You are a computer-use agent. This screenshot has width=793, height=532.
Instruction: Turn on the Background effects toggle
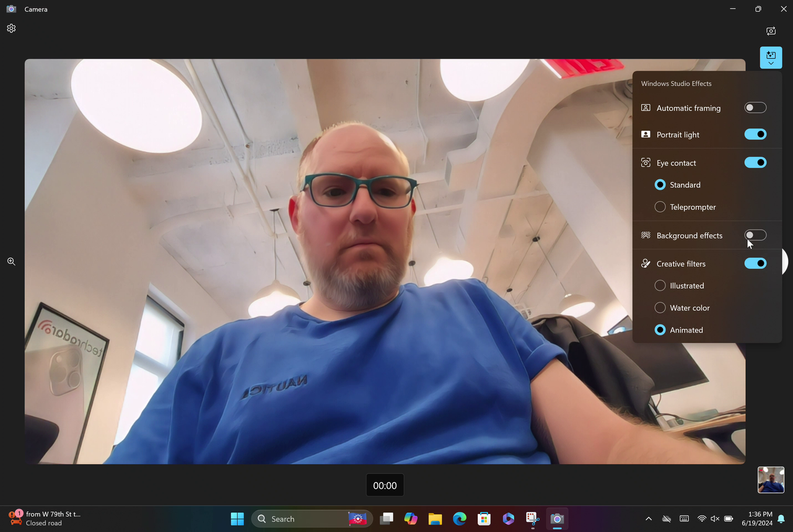point(755,235)
